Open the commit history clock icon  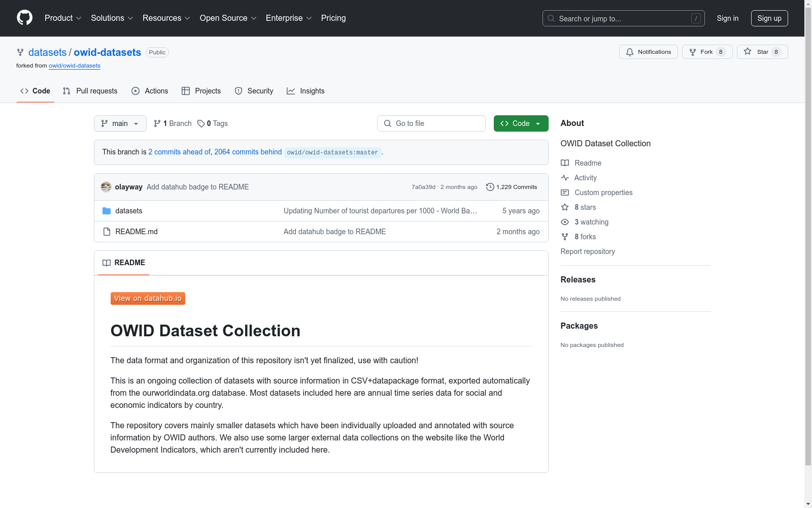(490, 186)
